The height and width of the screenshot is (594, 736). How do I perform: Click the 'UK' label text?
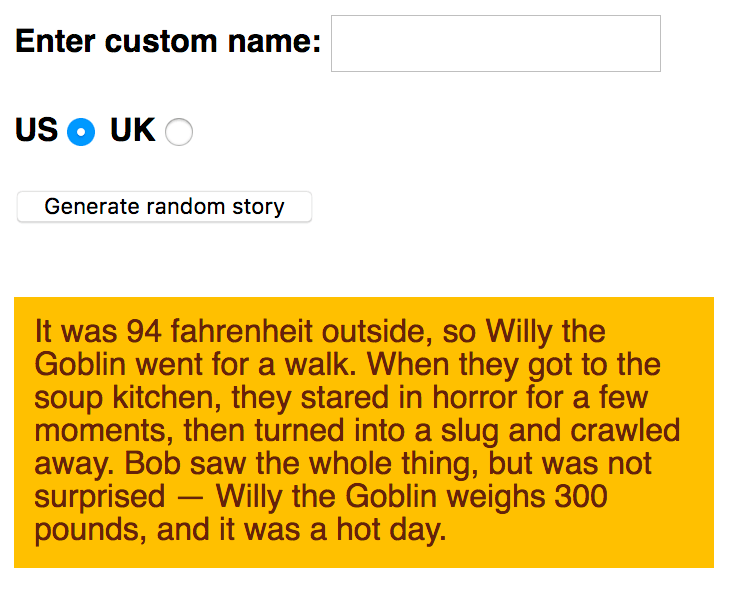pos(133,130)
